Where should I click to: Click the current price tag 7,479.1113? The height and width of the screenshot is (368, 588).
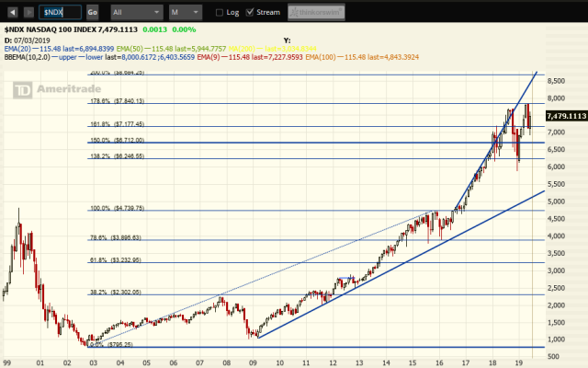pos(566,116)
